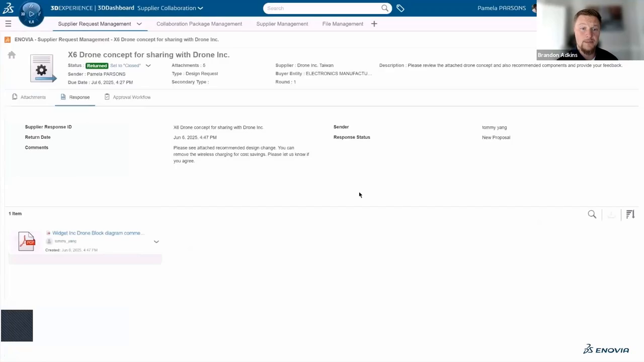Click the comments text about wireless charging

tap(242, 154)
